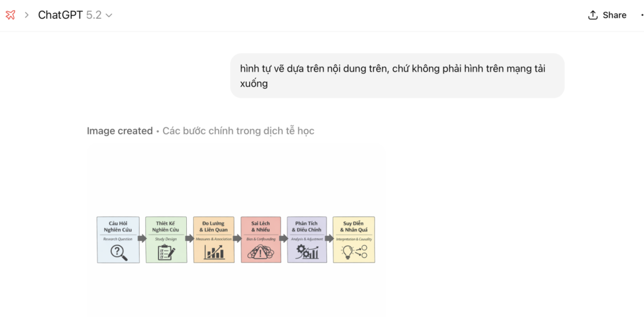Click the red airplane icon in header
This screenshot has width=644, height=317.
10,15
